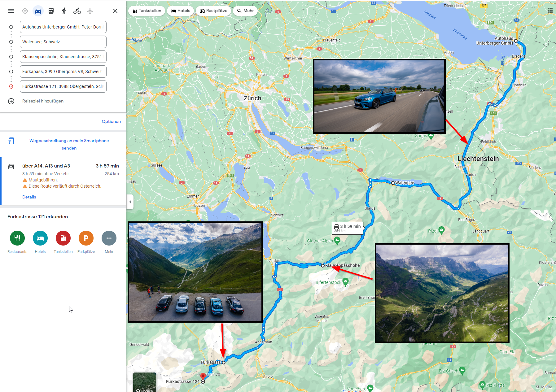The image size is (556, 392).
Task: Open Google apps grid icon
Action: point(550,10)
